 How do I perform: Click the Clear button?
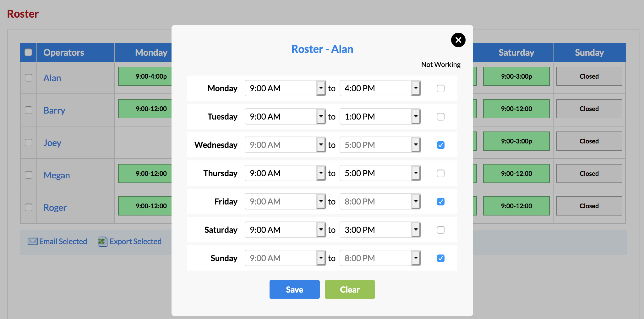(350, 289)
